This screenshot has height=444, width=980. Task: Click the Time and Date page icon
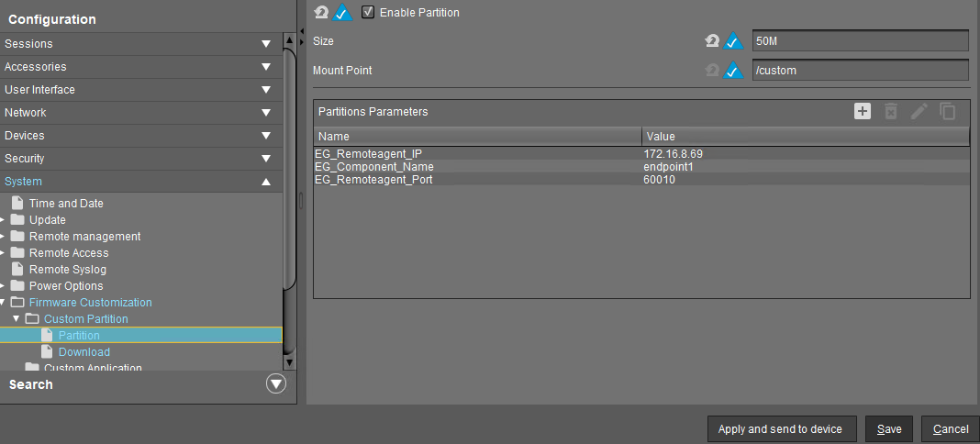tap(17, 203)
